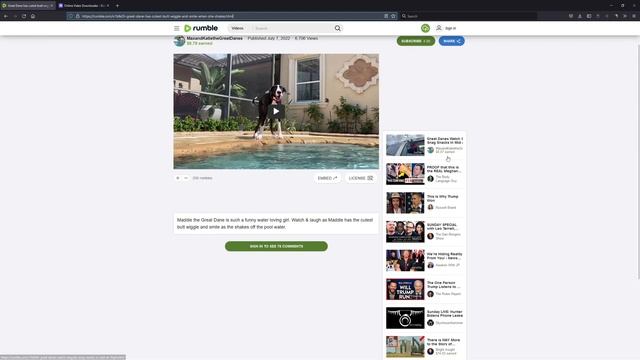Open the Videos search-type dropdown
Screen dimensions: 640x360
[x=239, y=28]
